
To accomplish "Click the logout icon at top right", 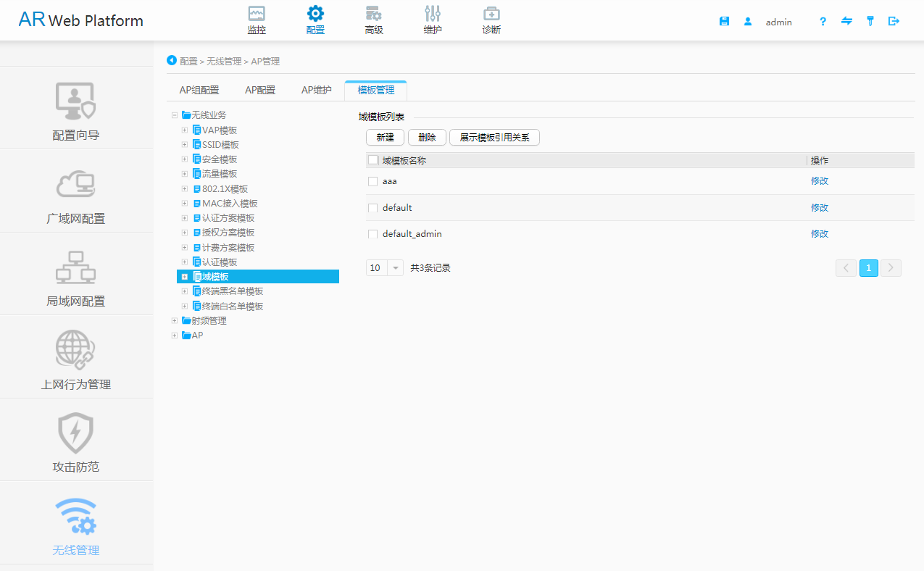I will 894,21.
